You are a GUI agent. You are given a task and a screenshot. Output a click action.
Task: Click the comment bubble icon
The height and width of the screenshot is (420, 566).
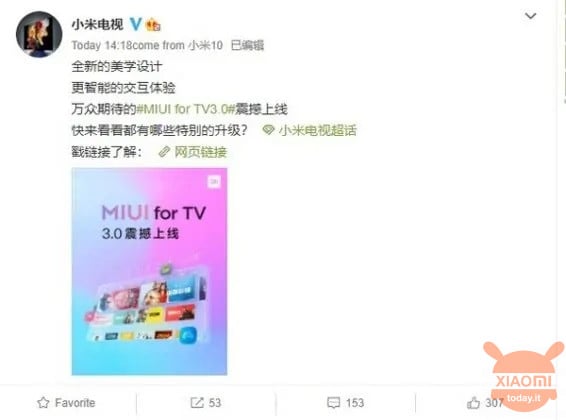click(334, 403)
